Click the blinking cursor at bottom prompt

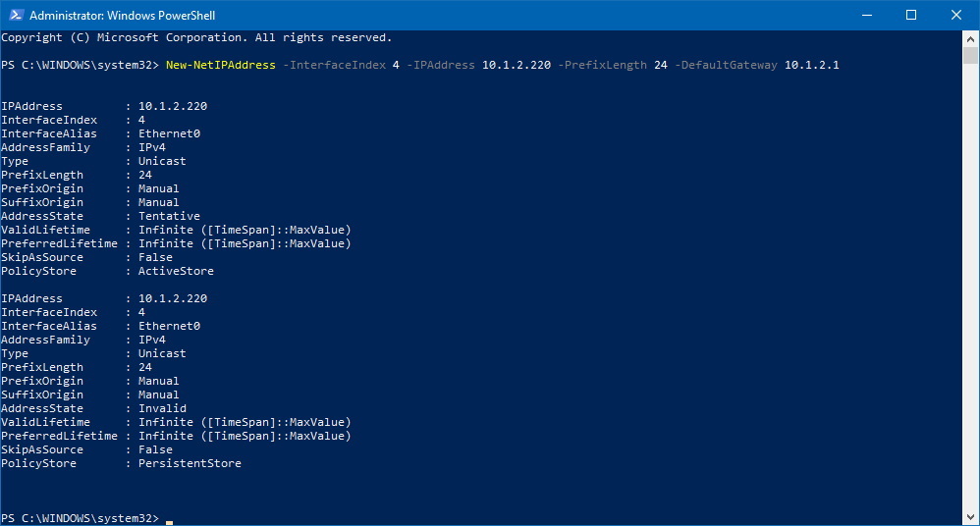coord(169,522)
